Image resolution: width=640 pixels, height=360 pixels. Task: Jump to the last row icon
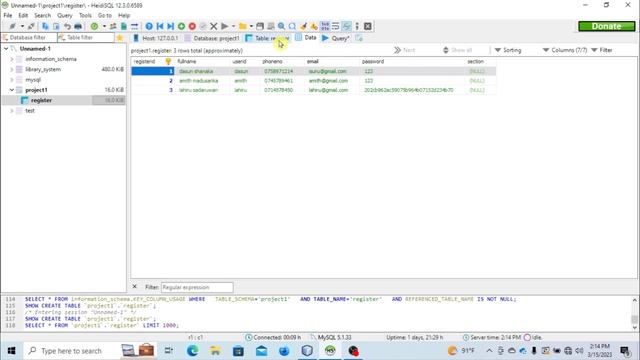[171, 26]
